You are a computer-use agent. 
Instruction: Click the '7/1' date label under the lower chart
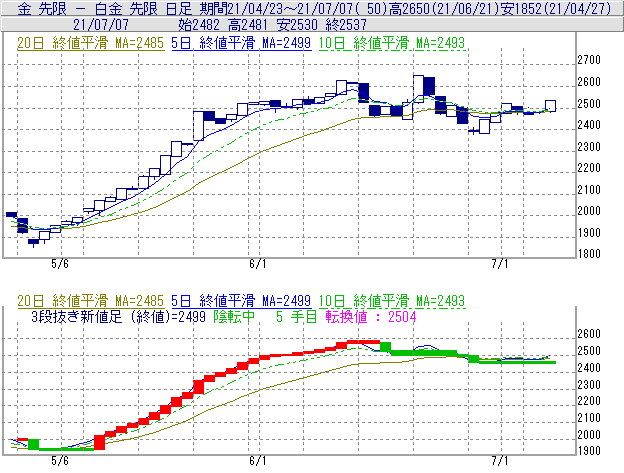click(499, 461)
